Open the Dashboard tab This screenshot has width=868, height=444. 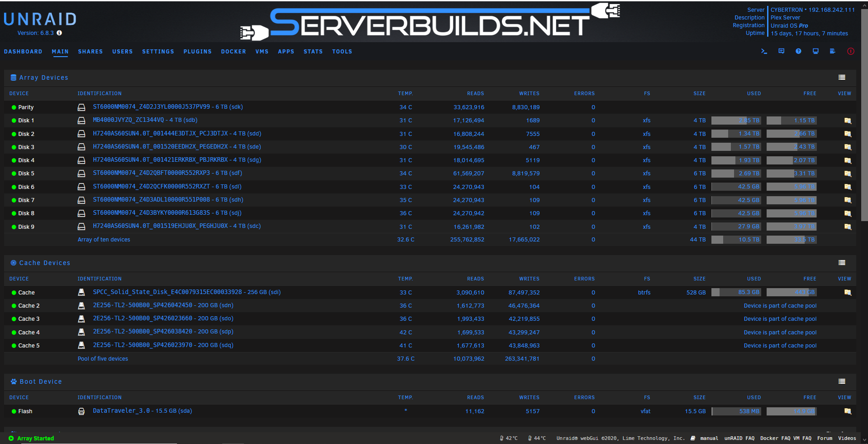tap(23, 52)
